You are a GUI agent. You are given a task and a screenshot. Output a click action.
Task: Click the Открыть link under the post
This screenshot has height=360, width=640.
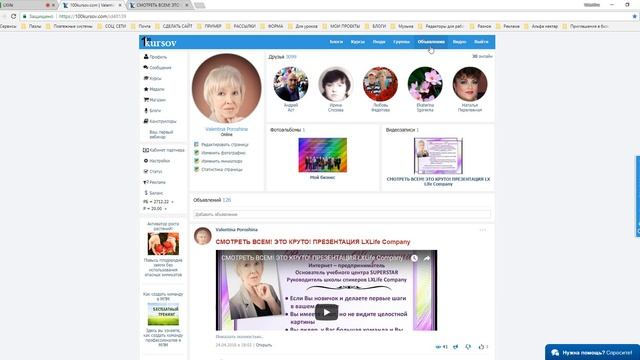tap(264, 345)
